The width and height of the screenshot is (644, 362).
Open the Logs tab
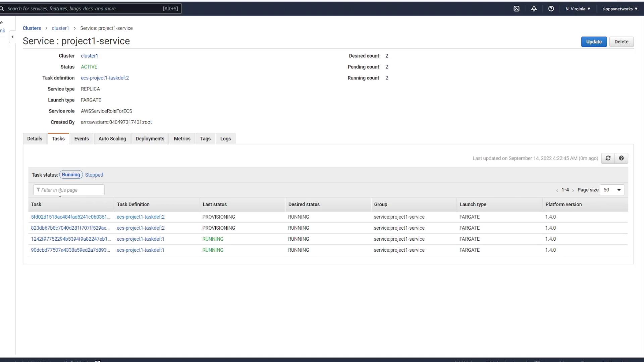point(225,139)
